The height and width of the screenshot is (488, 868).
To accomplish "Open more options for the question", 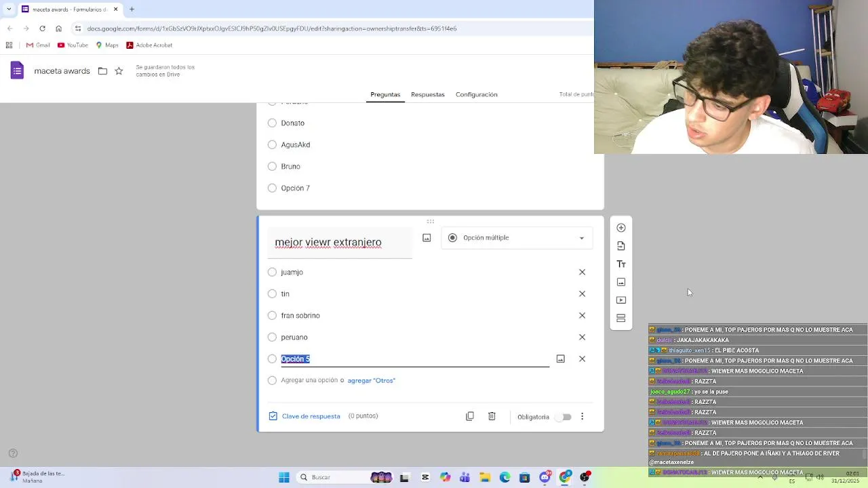I will (582, 416).
